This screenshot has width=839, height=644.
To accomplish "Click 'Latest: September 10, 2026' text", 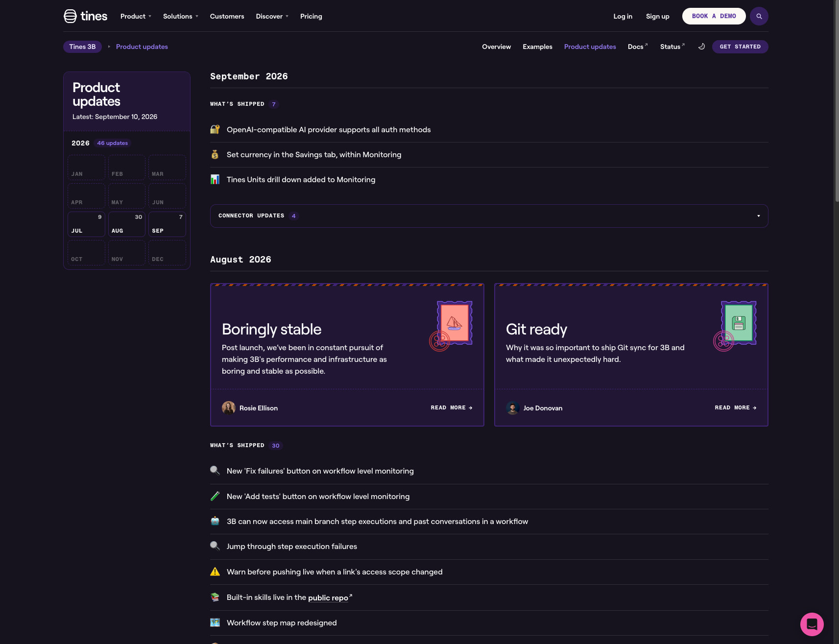I will click(115, 117).
